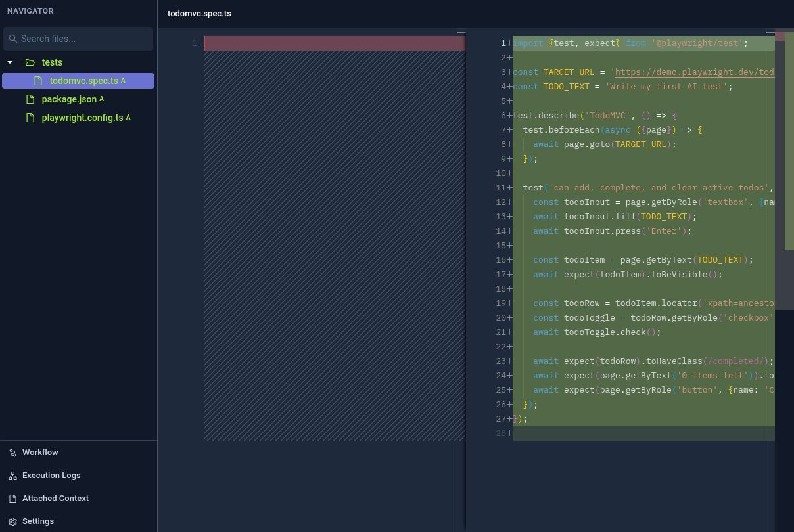Click the magnifier icon in the file search box
Screen dimensions: 794x532
(13, 39)
